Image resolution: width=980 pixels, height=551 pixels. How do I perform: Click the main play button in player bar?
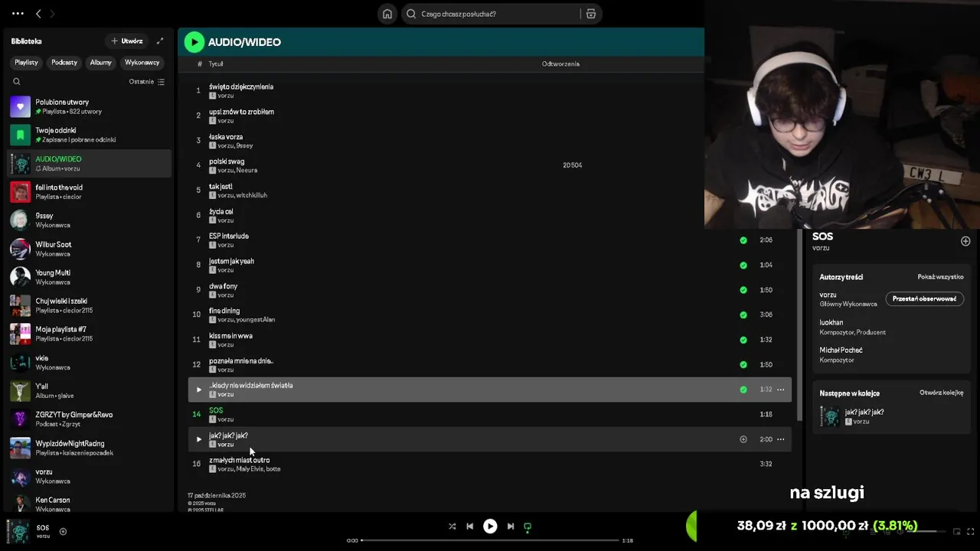490,527
